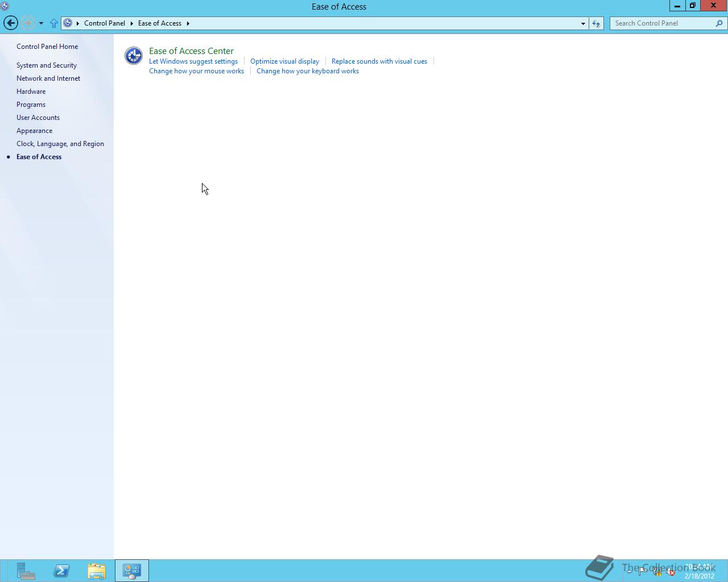Image resolution: width=728 pixels, height=582 pixels.
Task: Click Control Panel taskbar button
Action: tap(132, 571)
